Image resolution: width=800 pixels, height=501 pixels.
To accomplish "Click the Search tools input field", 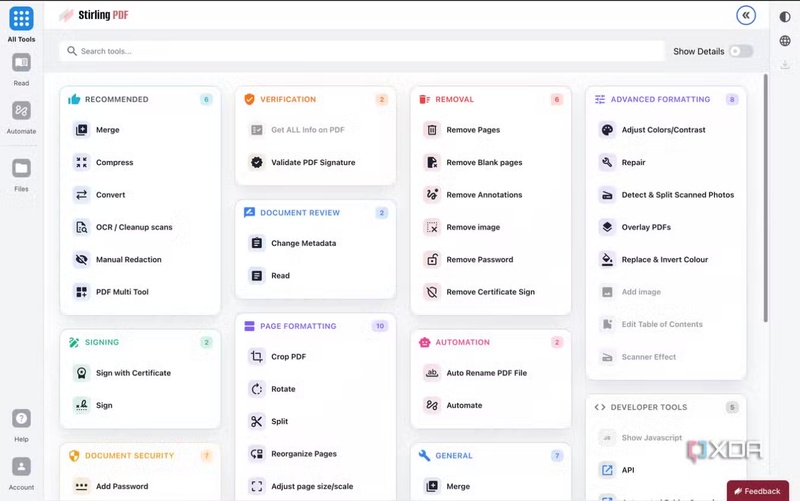I will click(362, 51).
